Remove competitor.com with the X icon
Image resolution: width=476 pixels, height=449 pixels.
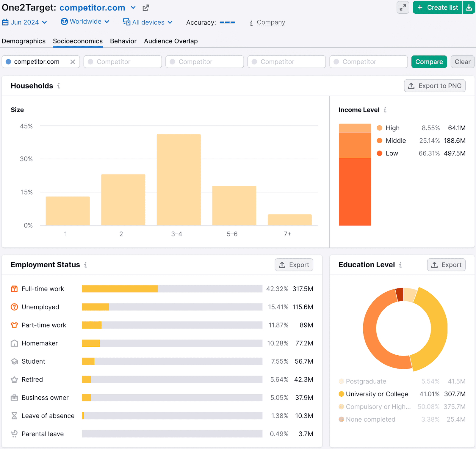tap(73, 62)
